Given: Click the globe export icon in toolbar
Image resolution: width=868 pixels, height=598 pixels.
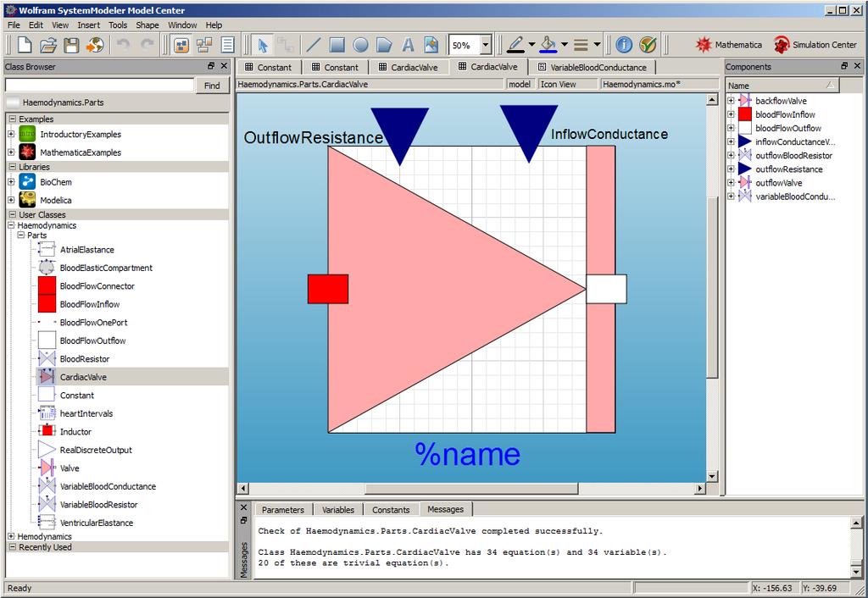Looking at the screenshot, I should pos(95,45).
